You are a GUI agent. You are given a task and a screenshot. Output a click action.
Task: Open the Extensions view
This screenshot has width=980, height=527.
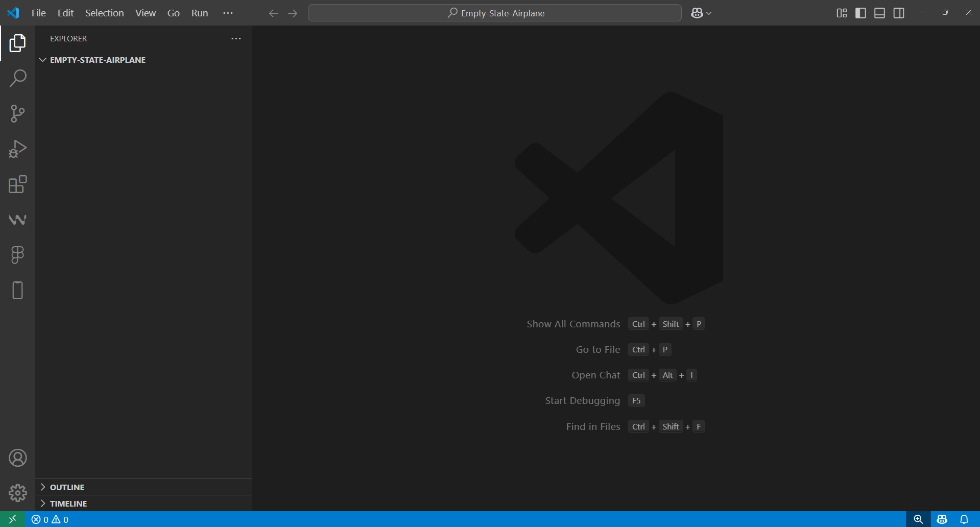pyautogui.click(x=17, y=184)
